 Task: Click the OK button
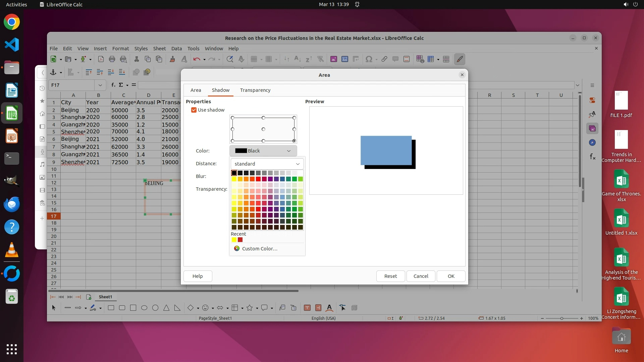coord(451,276)
